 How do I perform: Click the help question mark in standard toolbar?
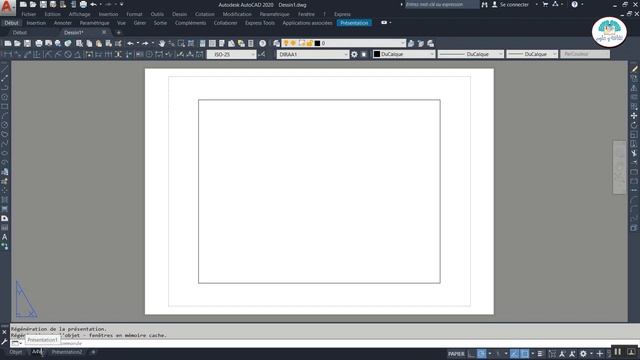pyautogui.click(x=262, y=43)
